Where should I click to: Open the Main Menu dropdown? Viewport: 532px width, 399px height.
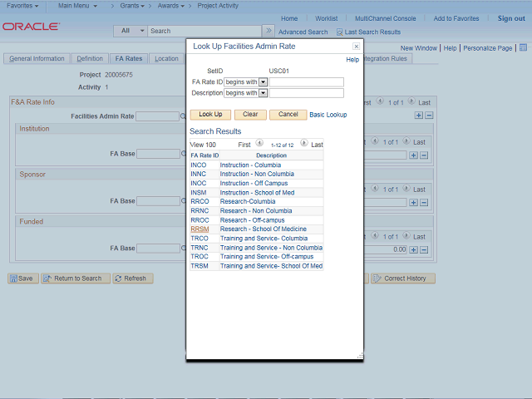point(77,6)
